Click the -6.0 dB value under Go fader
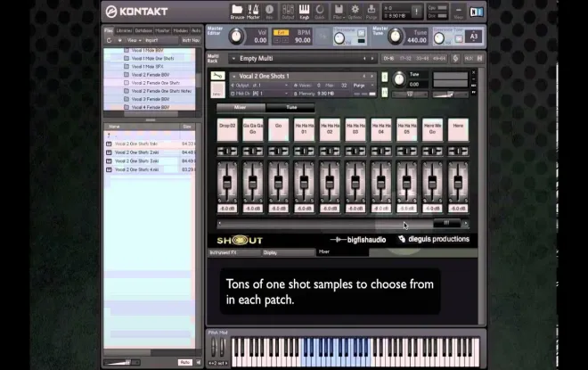The image size is (588, 370). pos(278,209)
